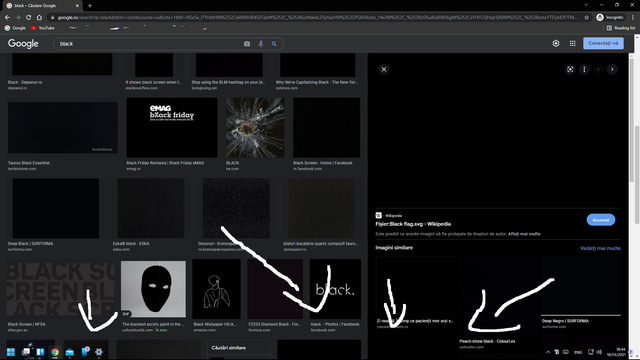The height and width of the screenshot is (360, 640).
Task: Click the Conectați-vă sign-in button
Action: [603, 43]
